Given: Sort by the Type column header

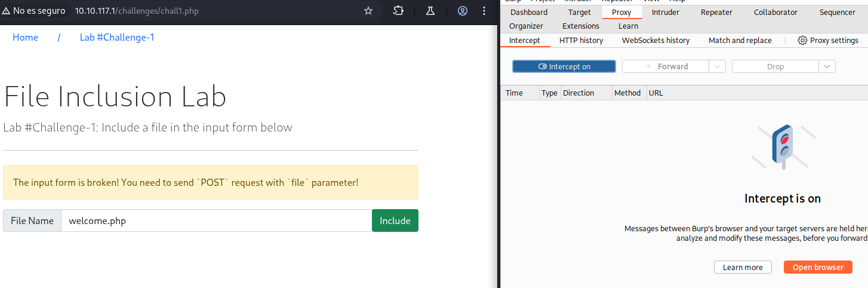Looking at the screenshot, I should (550, 93).
